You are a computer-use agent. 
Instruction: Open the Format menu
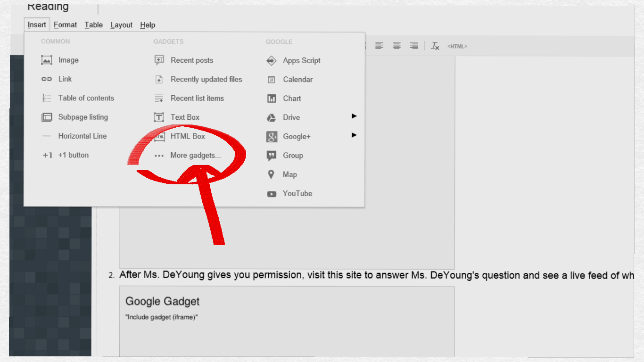coord(65,25)
